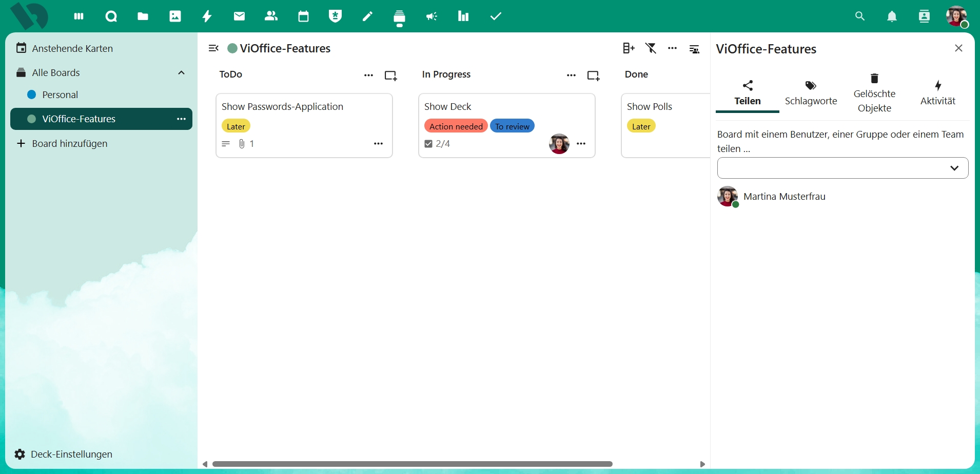The image size is (980, 474).
Task: Click the ViOffice logo
Action: (29, 16)
